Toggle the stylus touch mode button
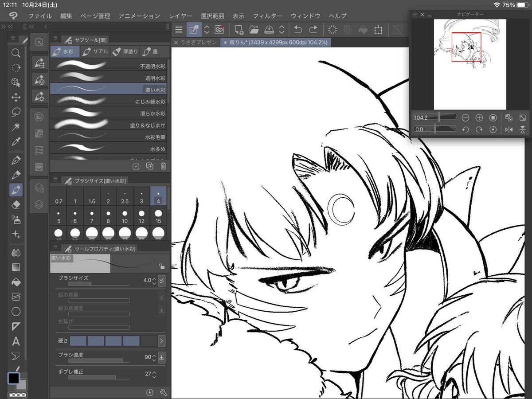Viewport: 532px width, 399px height. point(194,30)
